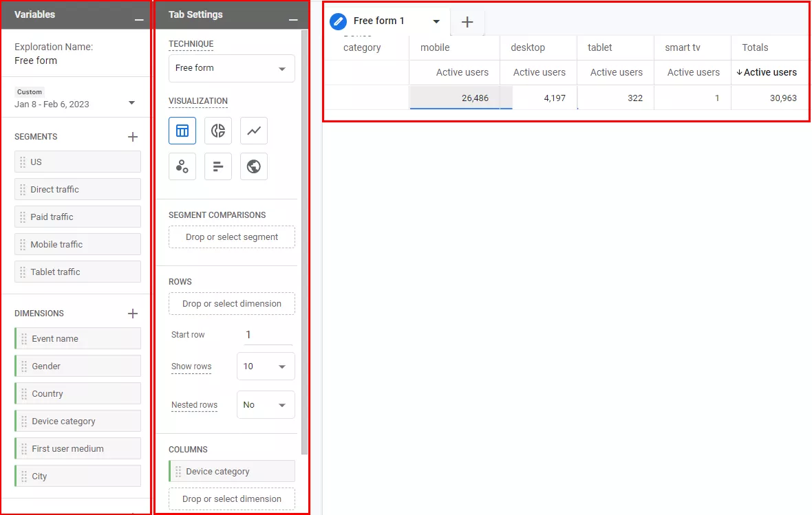Screen dimensions: 812x515
Task: Open the Technique Free form dropdown
Action: [231, 68]
